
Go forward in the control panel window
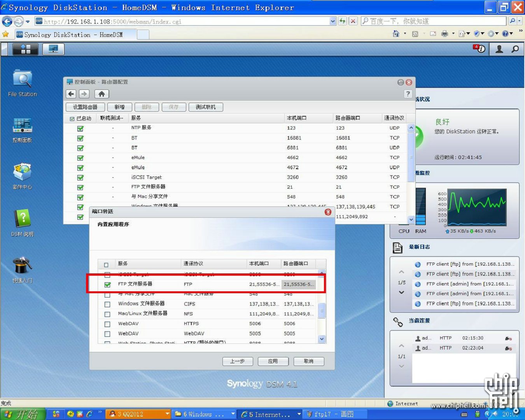tap(84, 94)
